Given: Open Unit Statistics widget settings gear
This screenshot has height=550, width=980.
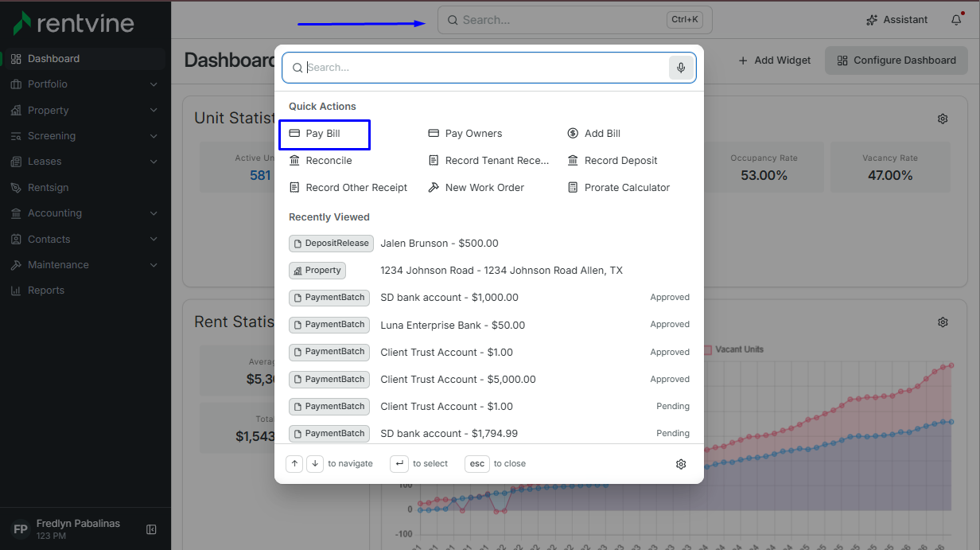Looking at the screenshot, I should 943,119.
